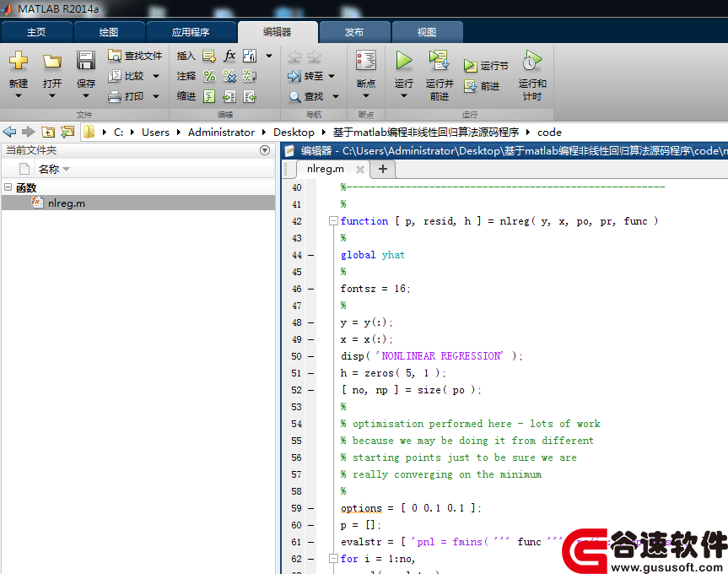
Task: Toggle breakpoint dash on line 50
Action: pos(311,357)
